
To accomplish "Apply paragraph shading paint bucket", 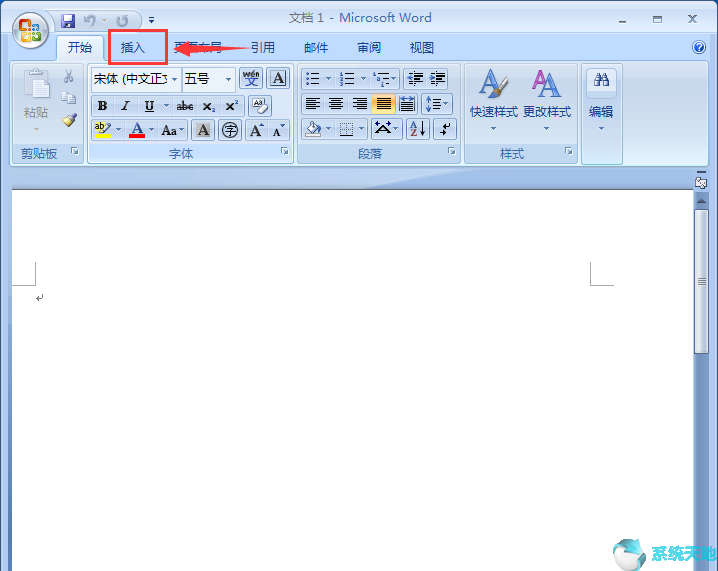I will point(313,129).
